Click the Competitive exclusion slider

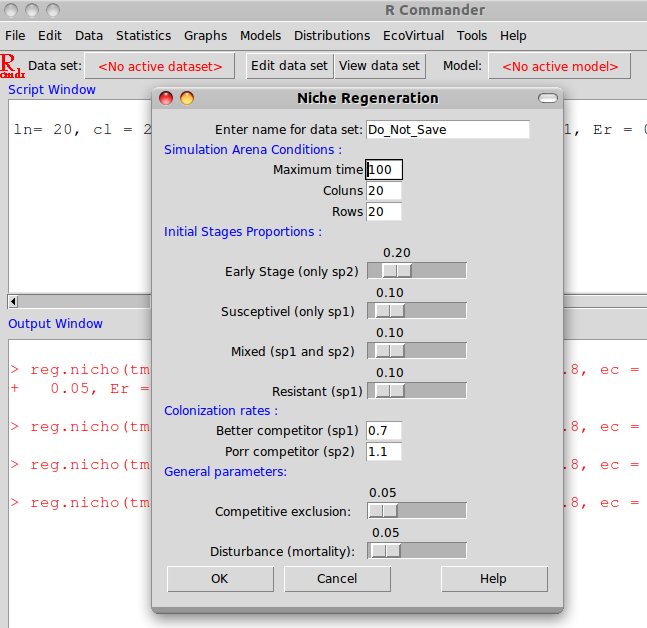(416, 511)
